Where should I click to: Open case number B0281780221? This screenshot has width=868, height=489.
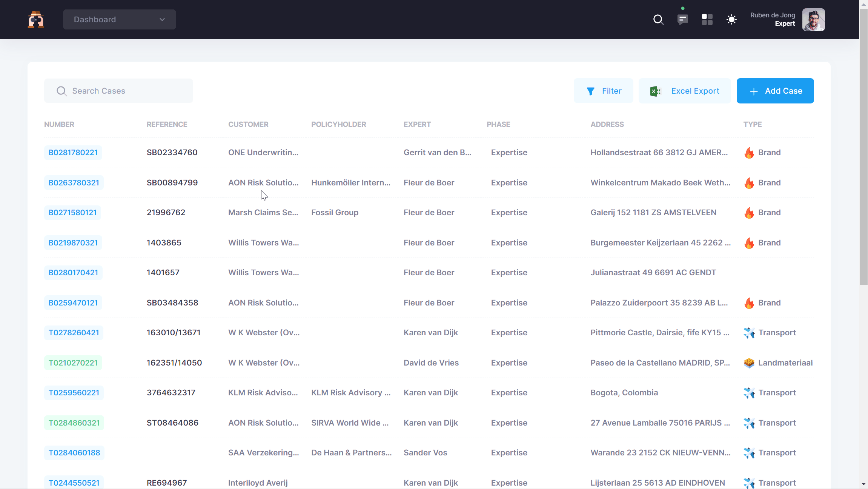click(73, 153)
